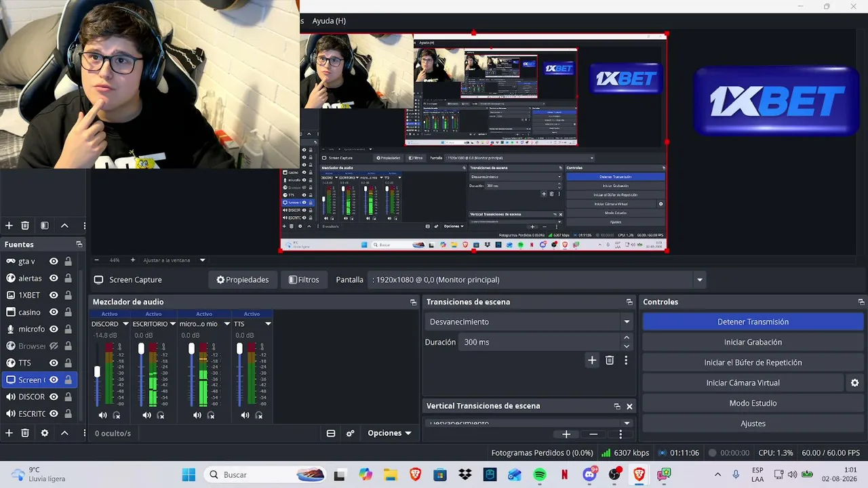Screen dimensions: 868x488
Task: Click the ESCRITORIO volume fader handle
Action: coord(141,348)
